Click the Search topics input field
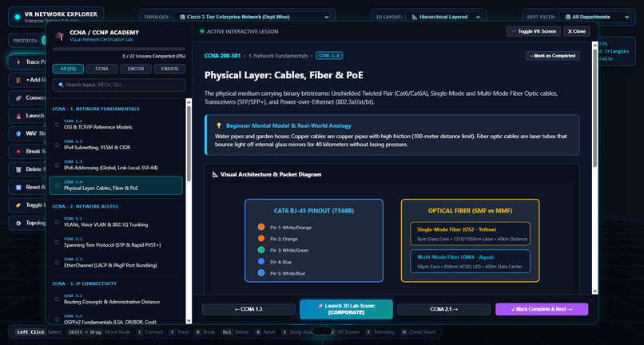The image size is (644, 345). 119,85
